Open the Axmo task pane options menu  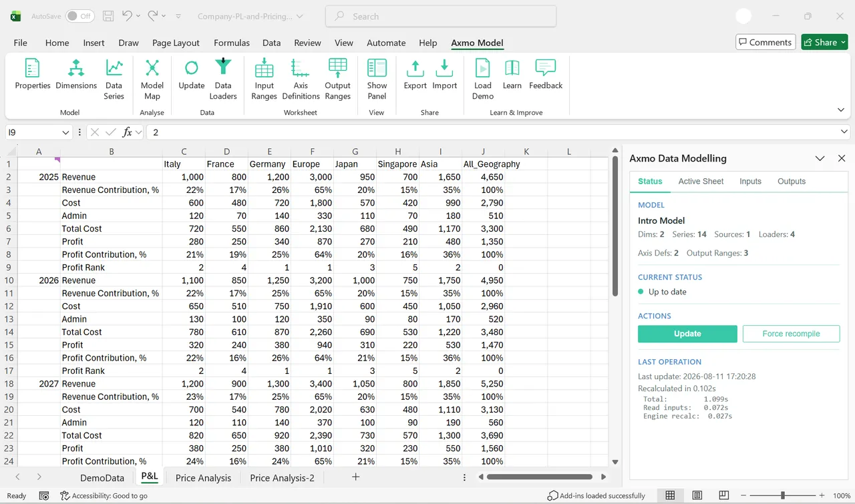pyautogui.click(x=820, y=158)
